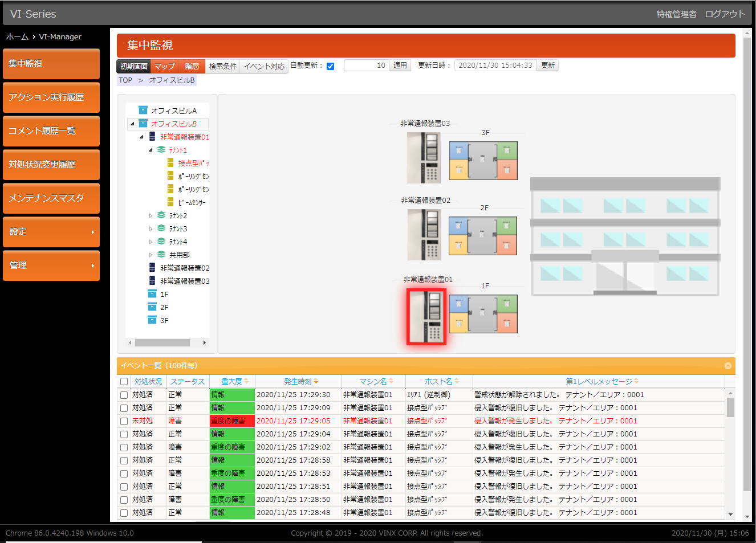Viewport: 756px width, 543px height.
Task: Select the alarming 非常通報装置01 device image
Action: (426, 317)
